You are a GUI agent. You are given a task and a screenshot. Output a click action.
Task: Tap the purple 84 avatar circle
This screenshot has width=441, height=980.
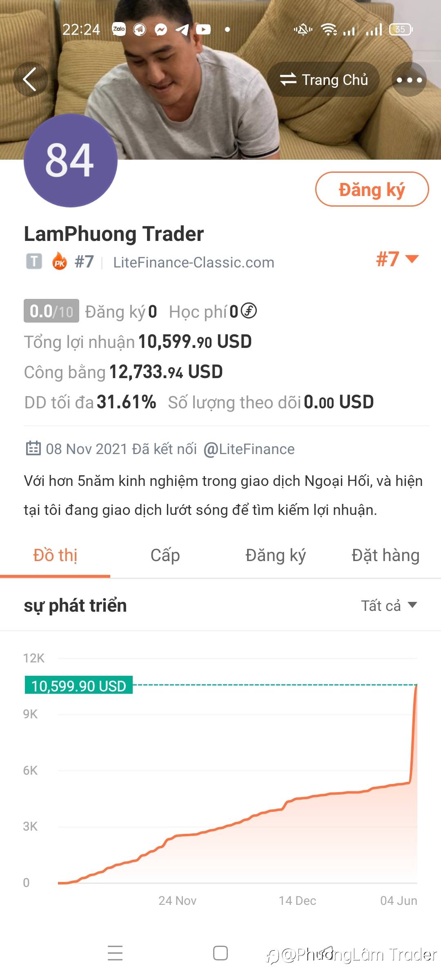pyautogui.click(x=71, y=160)
